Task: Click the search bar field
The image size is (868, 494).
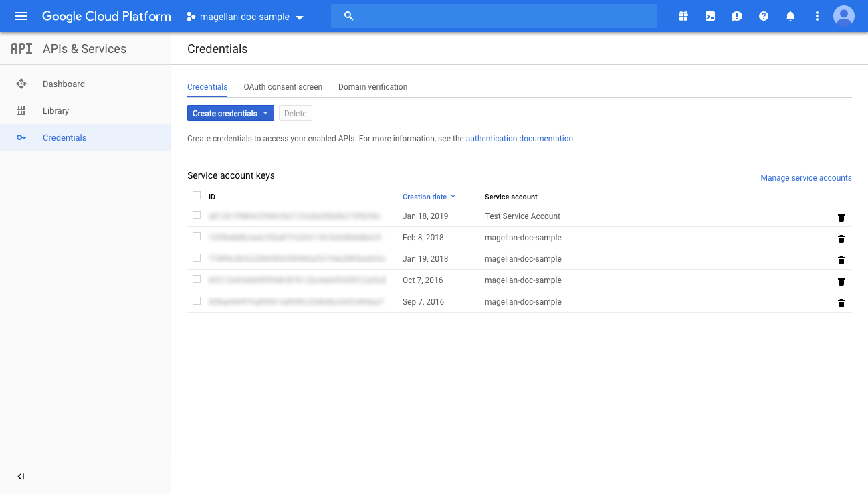Action: click(494, 16)
